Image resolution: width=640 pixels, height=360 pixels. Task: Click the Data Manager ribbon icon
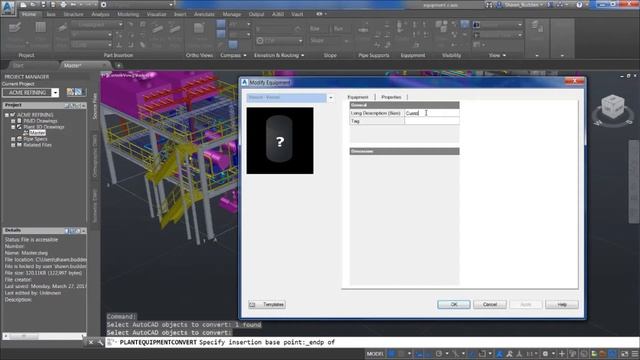pyautogui.click(x=40, y=28)
